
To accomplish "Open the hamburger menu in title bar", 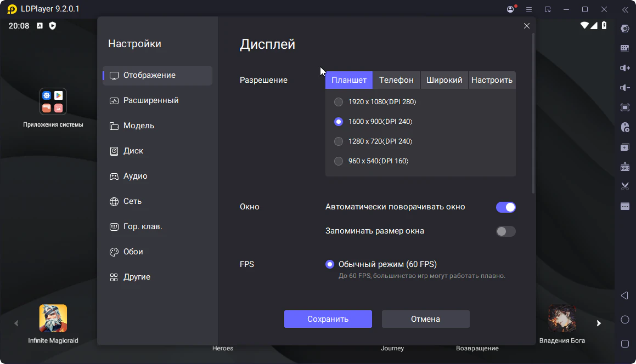I will point(529,9).
